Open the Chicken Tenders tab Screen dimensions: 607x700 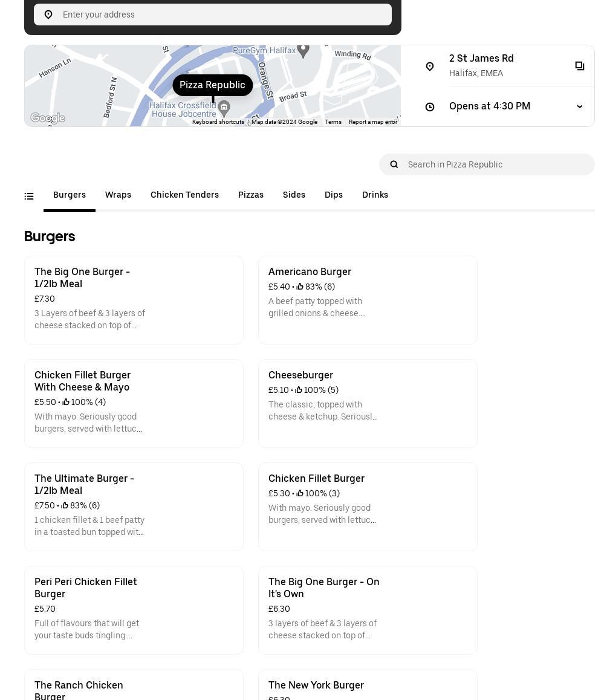[x=184, y=195]
